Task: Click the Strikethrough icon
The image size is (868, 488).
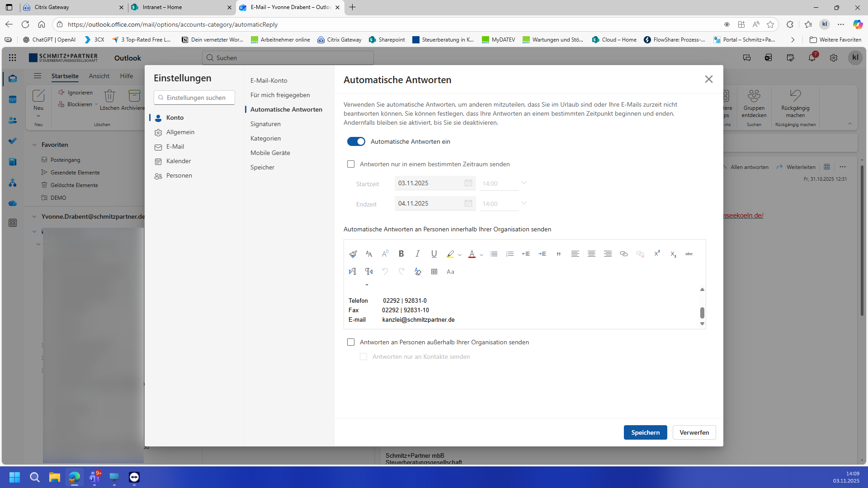Action: pos(689,254)
